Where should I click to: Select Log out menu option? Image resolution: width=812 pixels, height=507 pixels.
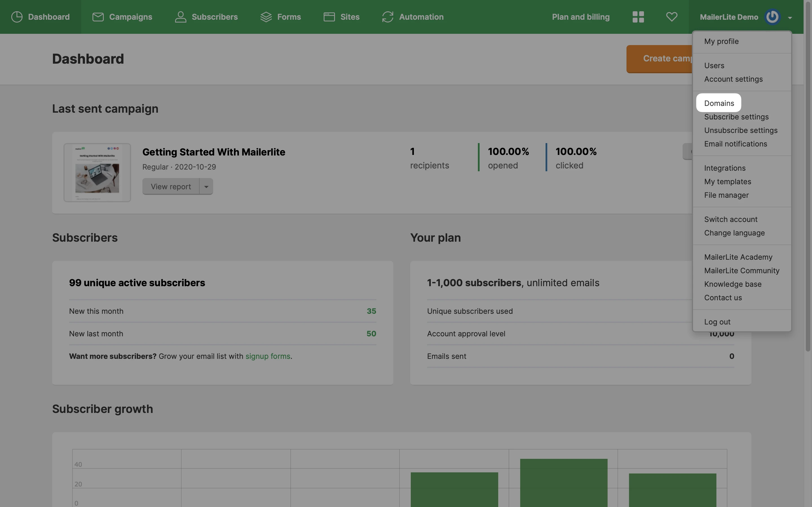coord(717,322)
